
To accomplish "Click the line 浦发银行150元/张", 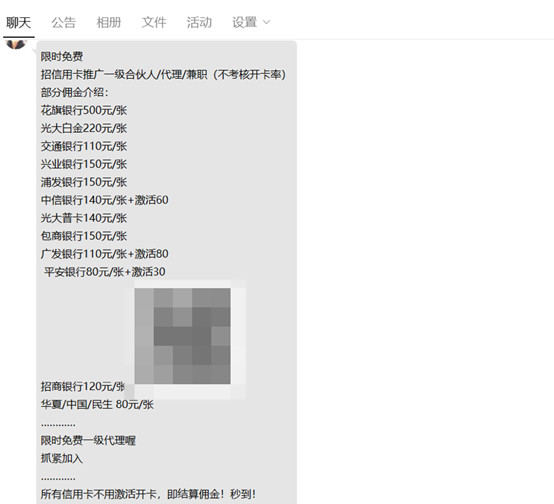I will click(x=84, y=182).
